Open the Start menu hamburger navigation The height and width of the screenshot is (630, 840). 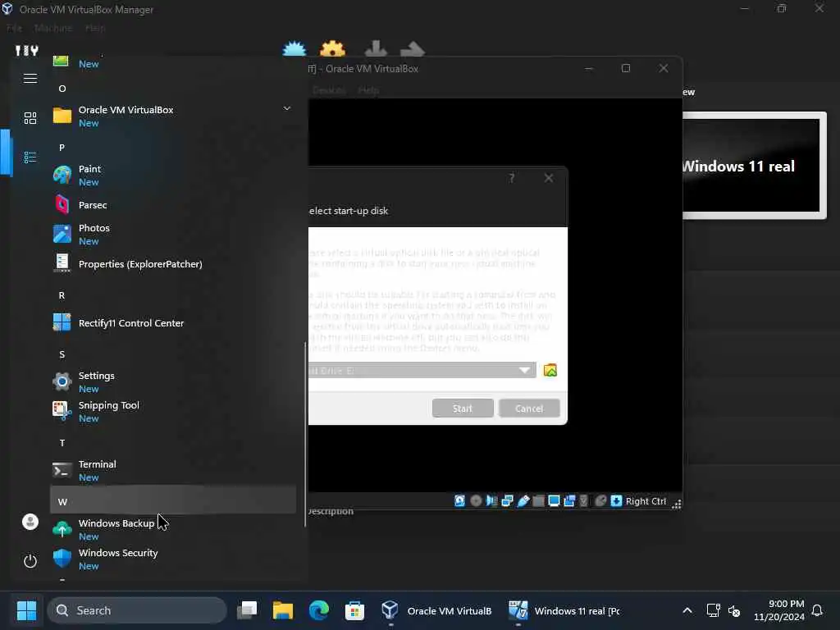[30, 79]
